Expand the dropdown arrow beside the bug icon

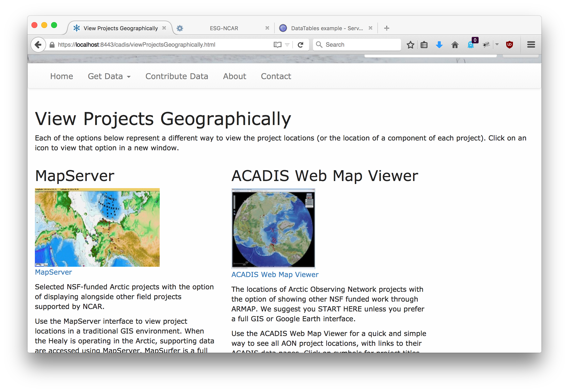[497, 45]
